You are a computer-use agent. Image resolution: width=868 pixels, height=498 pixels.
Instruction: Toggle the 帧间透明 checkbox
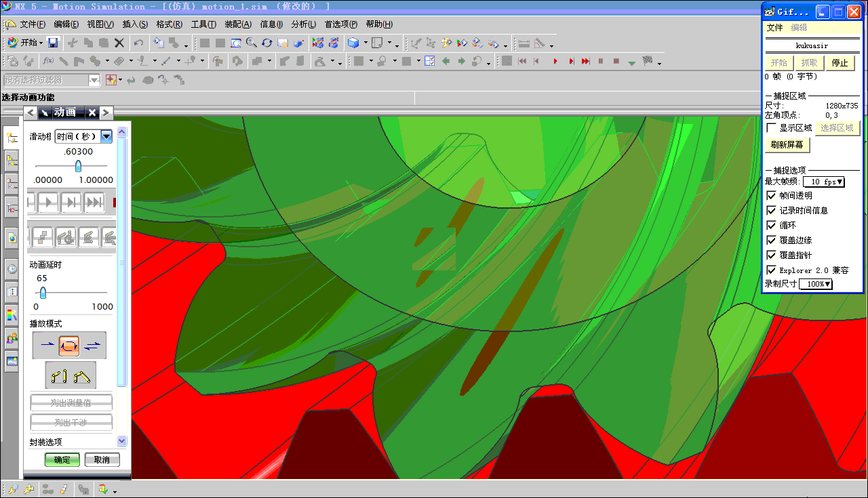pos(771,195)
